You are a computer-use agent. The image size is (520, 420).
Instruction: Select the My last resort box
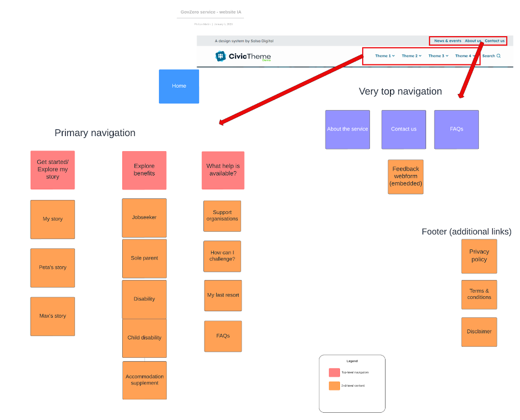click(x=223, y=296)
